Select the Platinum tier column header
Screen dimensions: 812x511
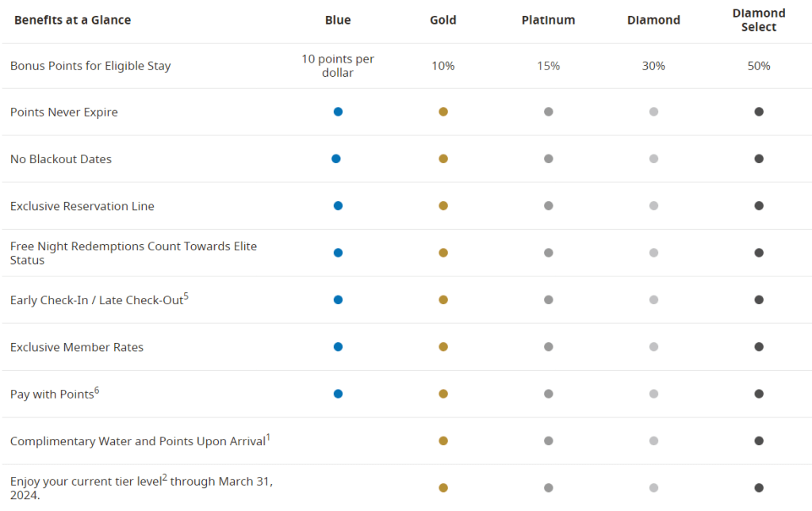[548, 20]
